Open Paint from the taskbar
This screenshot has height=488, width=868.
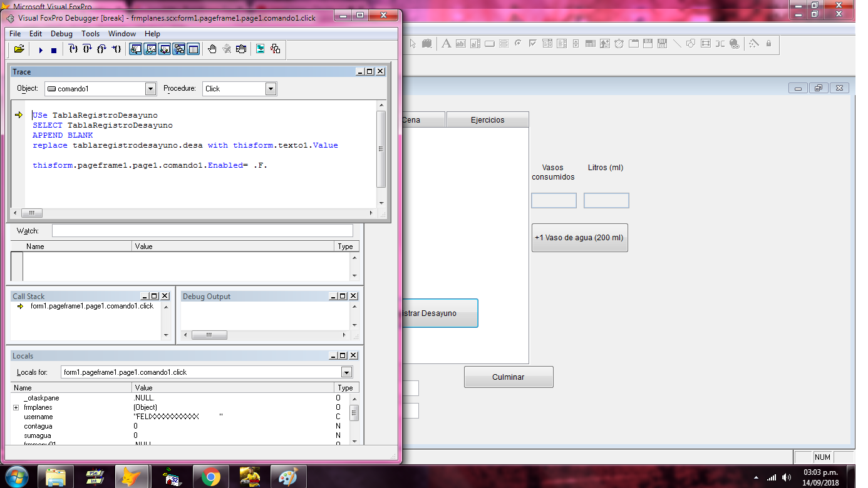pos(288,477)
